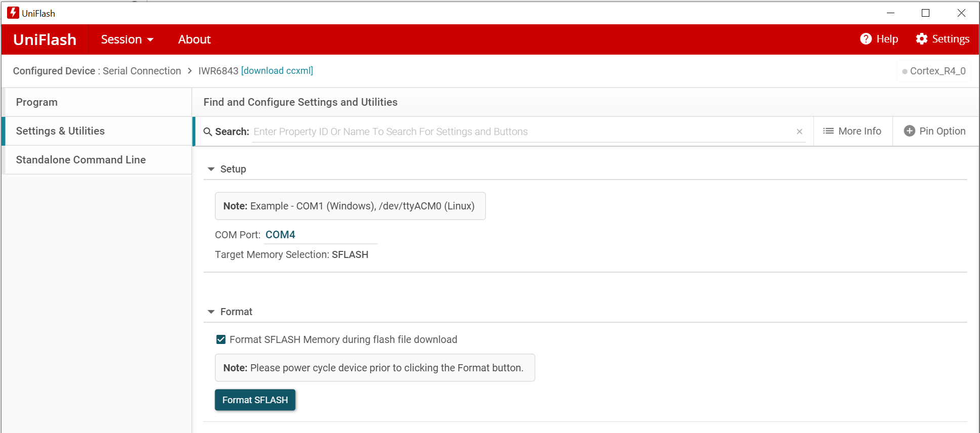Collapse the Setup section
Screen dimensions: 980x433
[211, 169]
